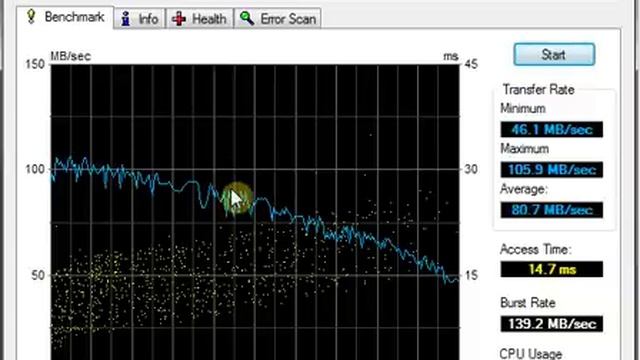Click the 150 MB/sec axis value
Screen dimensions: 640x360
point(35,64)
